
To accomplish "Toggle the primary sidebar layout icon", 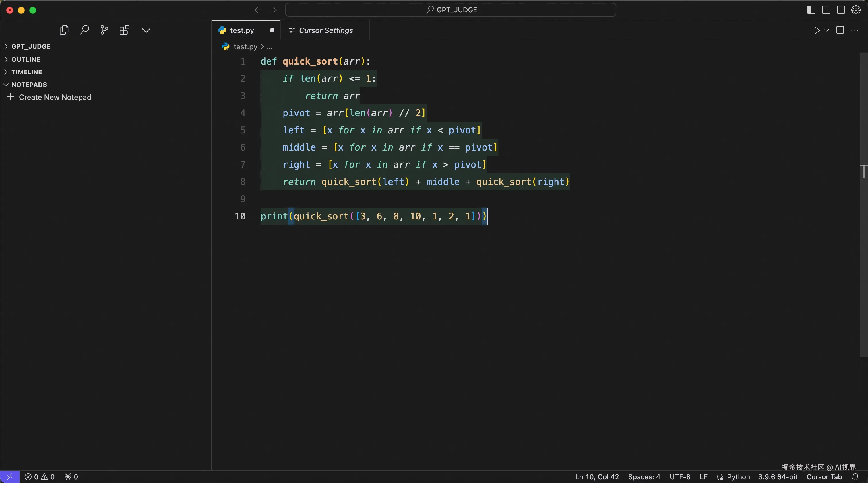I will click(811, 10).
